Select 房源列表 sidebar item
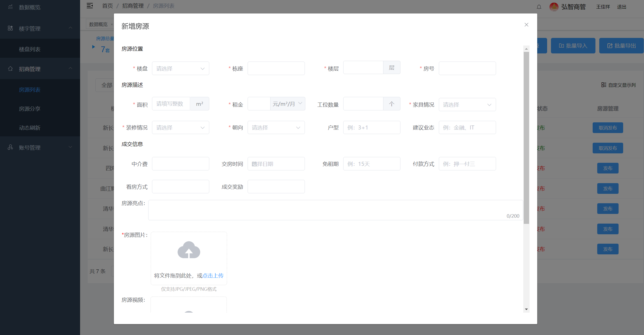Image resolution: width=644 pixels, height=335 pixels. (40, 90)
